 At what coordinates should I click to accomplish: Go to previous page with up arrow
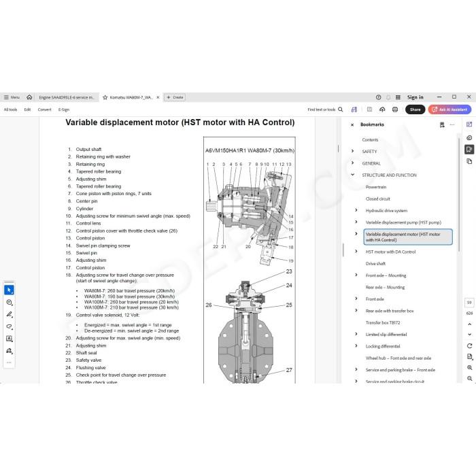(469, 324)
